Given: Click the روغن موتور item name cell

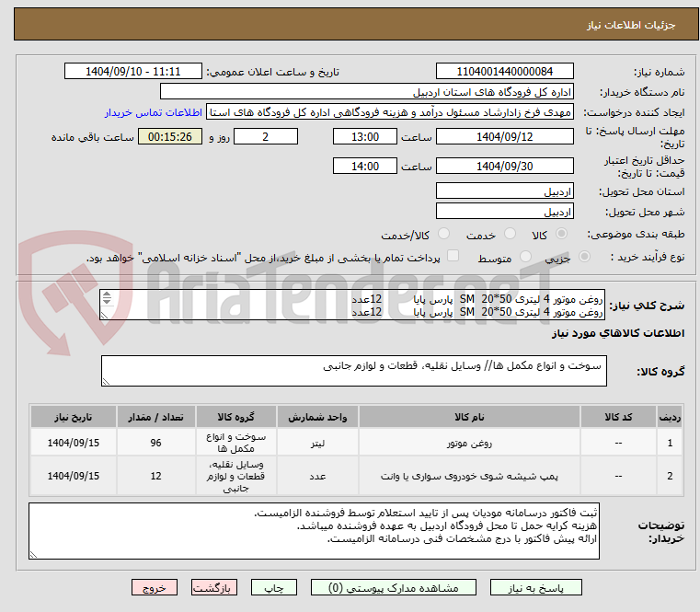Looking at the screenshot, I should (469, 443).
